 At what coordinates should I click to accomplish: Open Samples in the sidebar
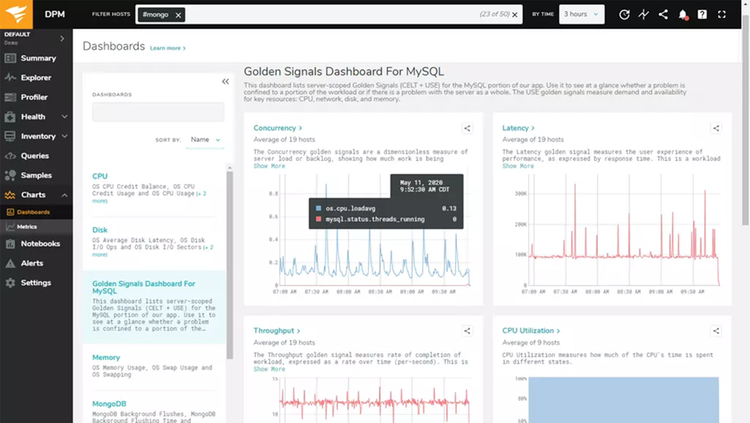click(36, 175)
